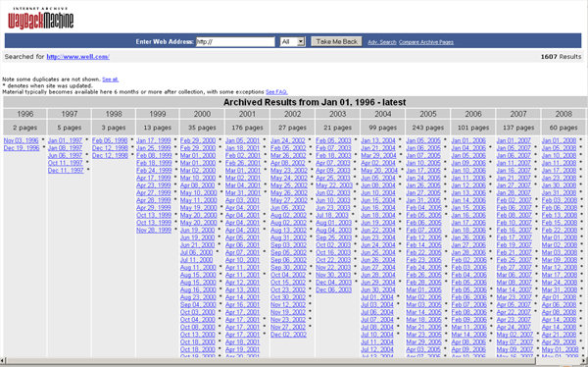Viewport: 588px width, 367px height.
Task: Open the Apr 17, 1999 snapshot
Action: pos(154,178)
